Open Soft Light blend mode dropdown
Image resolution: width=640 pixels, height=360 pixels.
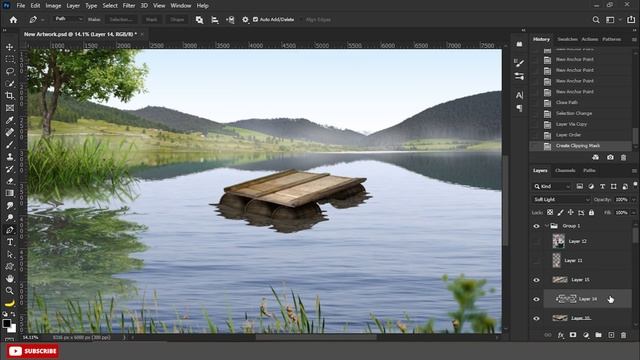[562, 200]
